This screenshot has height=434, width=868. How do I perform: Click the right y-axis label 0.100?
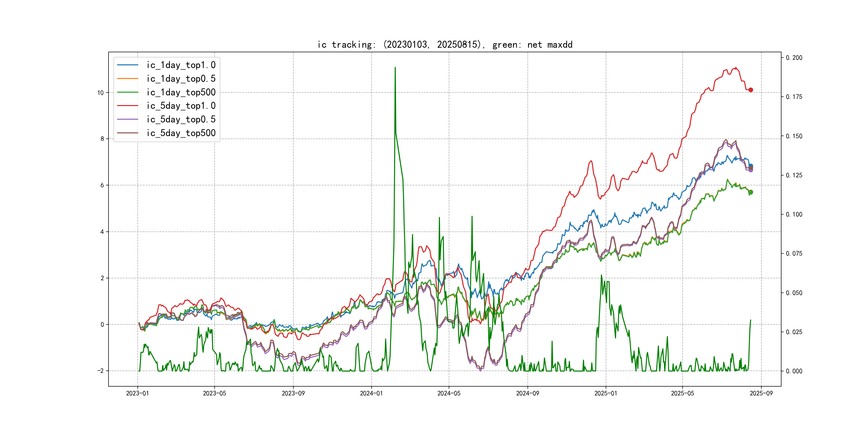point(794,214)
